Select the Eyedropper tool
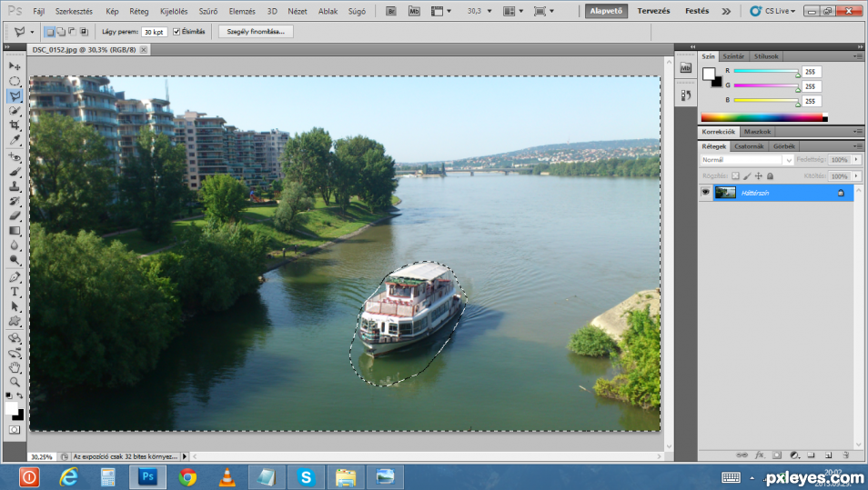 [15, 140]
